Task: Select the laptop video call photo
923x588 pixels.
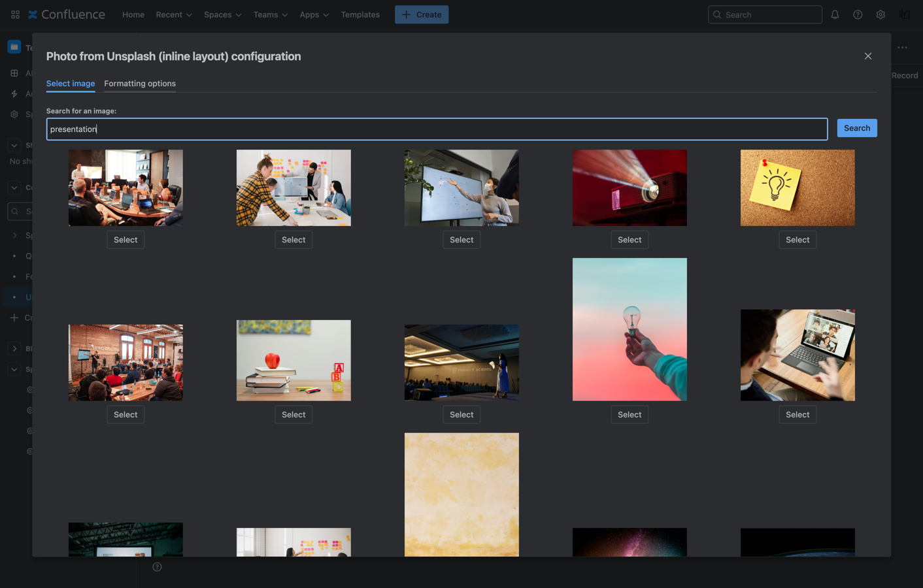Action: 797,414
